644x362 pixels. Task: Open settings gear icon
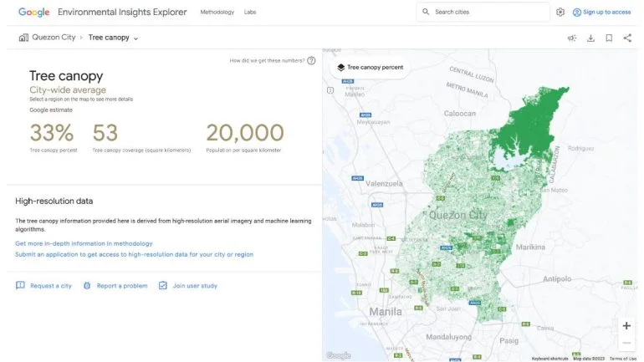coord(560,13)
